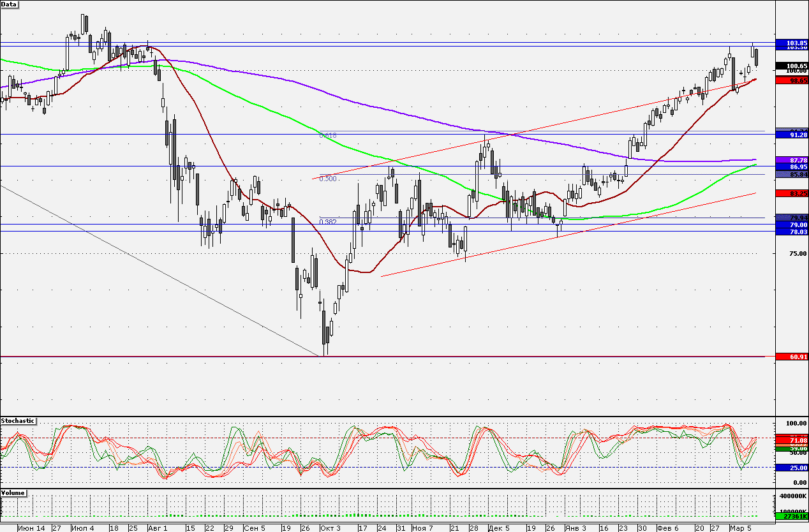Image resolution: width=809 pixels, height=532 pixels.
Task: Select the blue 25.00 stochastic level tag
Action: point(791,468)
